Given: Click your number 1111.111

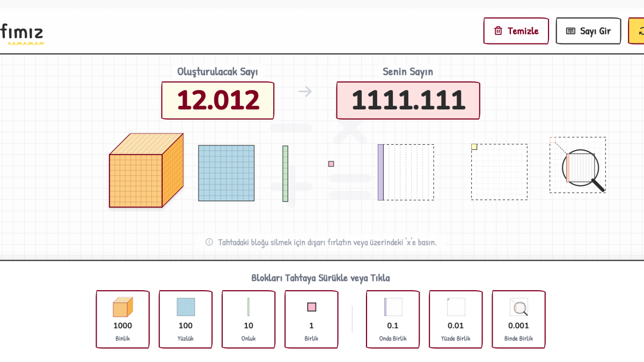Looking at the screenshot, I should click(408, 100).
